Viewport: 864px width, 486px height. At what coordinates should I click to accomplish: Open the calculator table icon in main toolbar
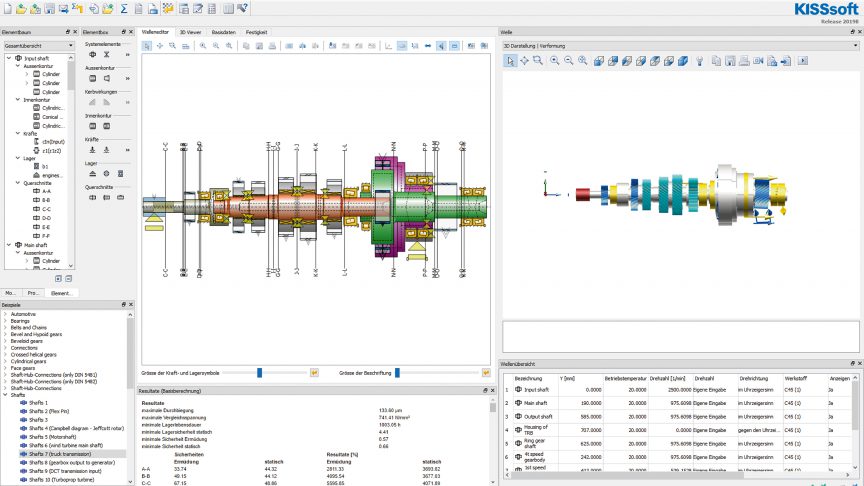pyautogui.click(x=212, y=8)
